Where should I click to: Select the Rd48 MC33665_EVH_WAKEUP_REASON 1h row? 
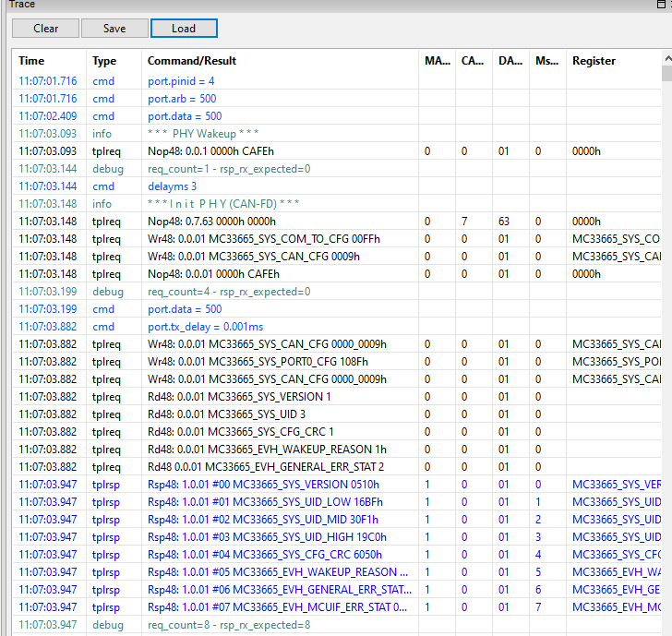click(336, 450)
